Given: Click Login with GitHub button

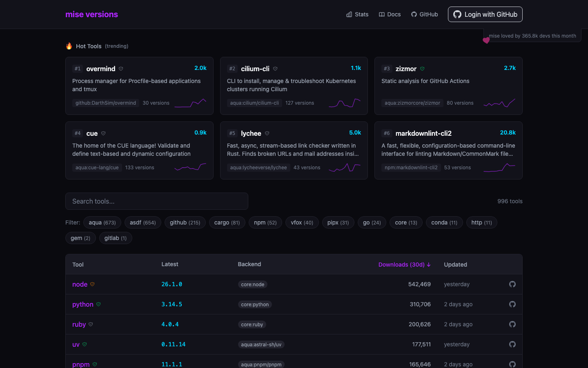Looking at the screenshot, I should tap(485, 14).
